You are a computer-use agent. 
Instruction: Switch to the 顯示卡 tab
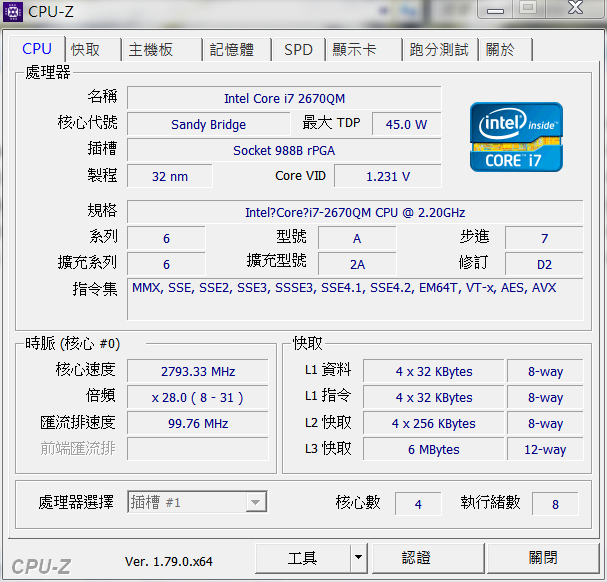coord(364,50)
